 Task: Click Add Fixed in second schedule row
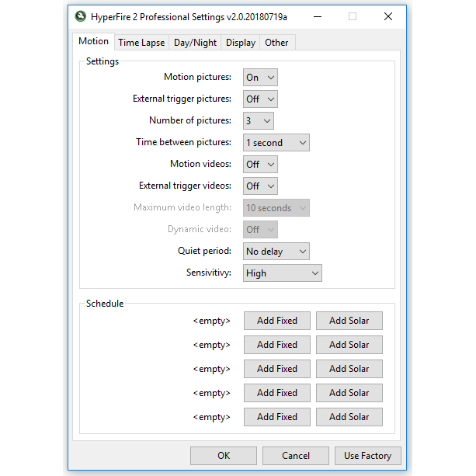pyautogui.click(x=277, y=345)
